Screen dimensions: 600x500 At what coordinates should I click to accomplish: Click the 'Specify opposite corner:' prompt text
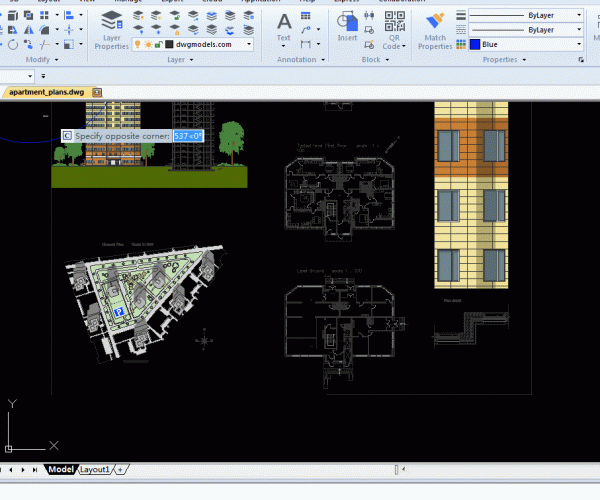[x=122, y=136]
